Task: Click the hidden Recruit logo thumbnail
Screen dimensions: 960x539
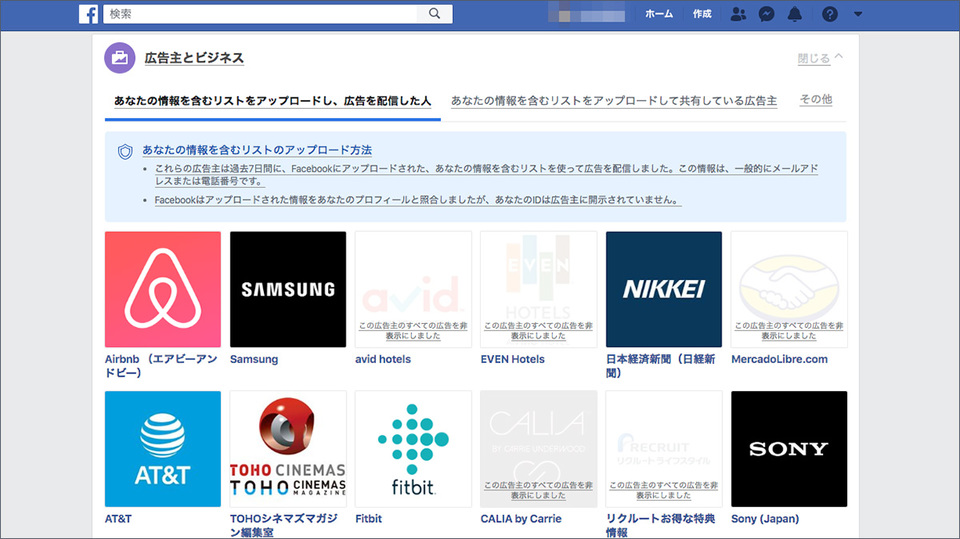Action: (x=664, y=449)
